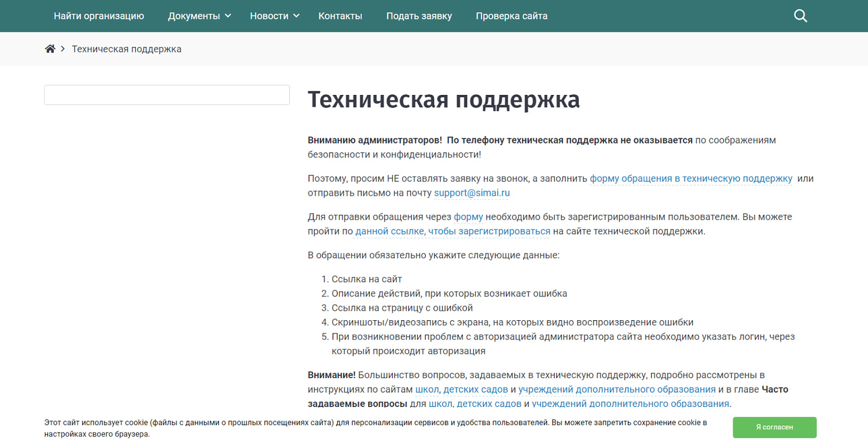Image resolution: width=868 pixels, height=440 pixels.
Task: Go to home via breadcrumb house icon
Action: pos(50,49)
